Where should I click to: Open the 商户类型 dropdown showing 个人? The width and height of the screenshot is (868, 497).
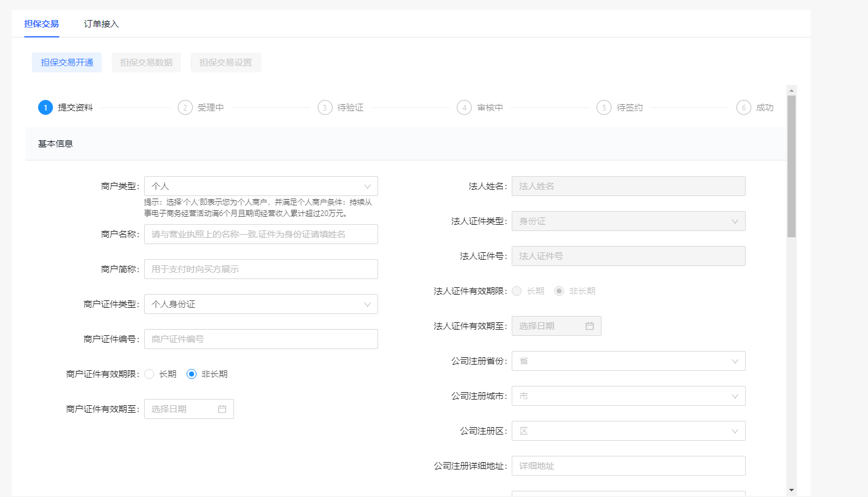pyautogui.click(x=261, y=186)
